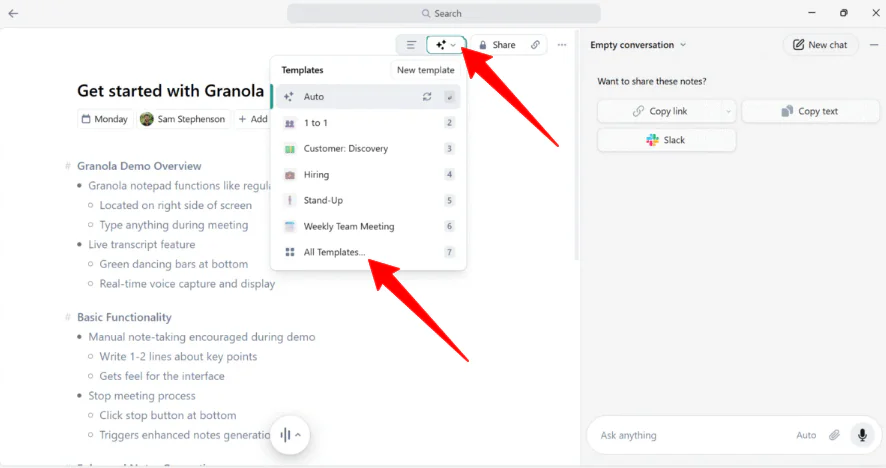Click the recording bars transcript button
The height and width of the screenshot is (468, 886).
pos(285,435)
